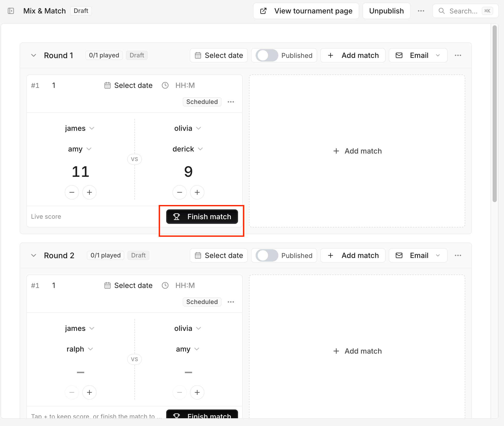The width and height of the screenshot is (504, 426).
Task: Add a match via Round 1 header
Action: click(353, 55)
